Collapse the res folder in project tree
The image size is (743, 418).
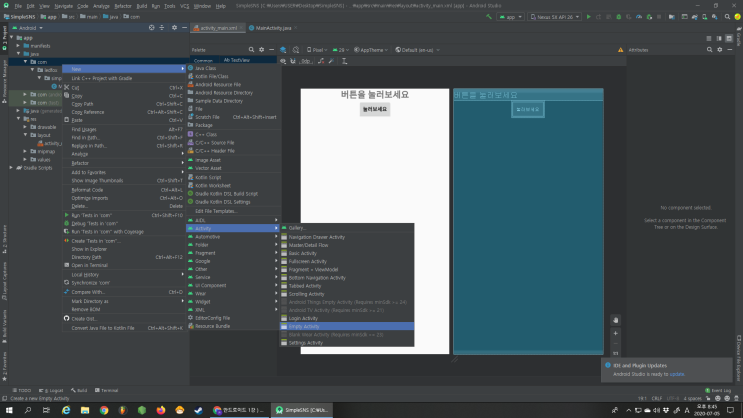(x=18, y=119)
